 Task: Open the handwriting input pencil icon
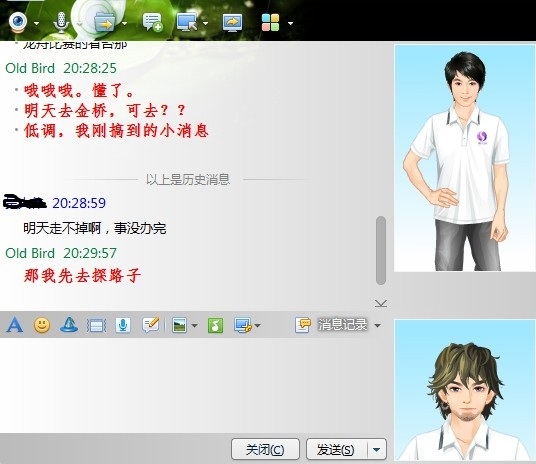point(151,325)
